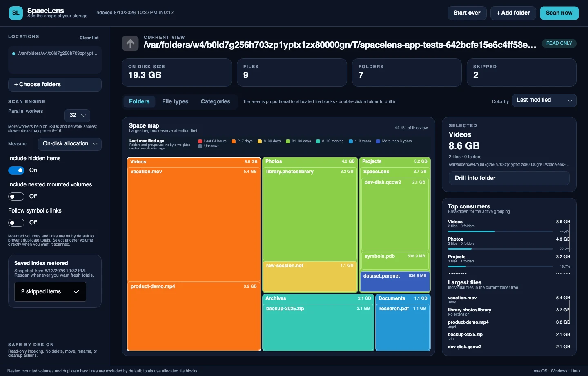This screenshot has width=588, height=376.
Task: Click the 3–12 months teal legend swatch
Action: pyautogui.click(x=318, y=141)
